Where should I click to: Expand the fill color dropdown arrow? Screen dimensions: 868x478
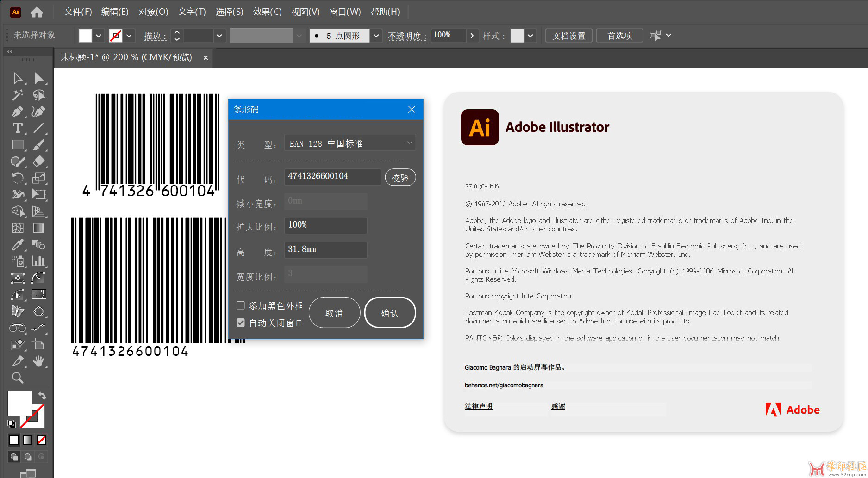[x=99, y=36]
